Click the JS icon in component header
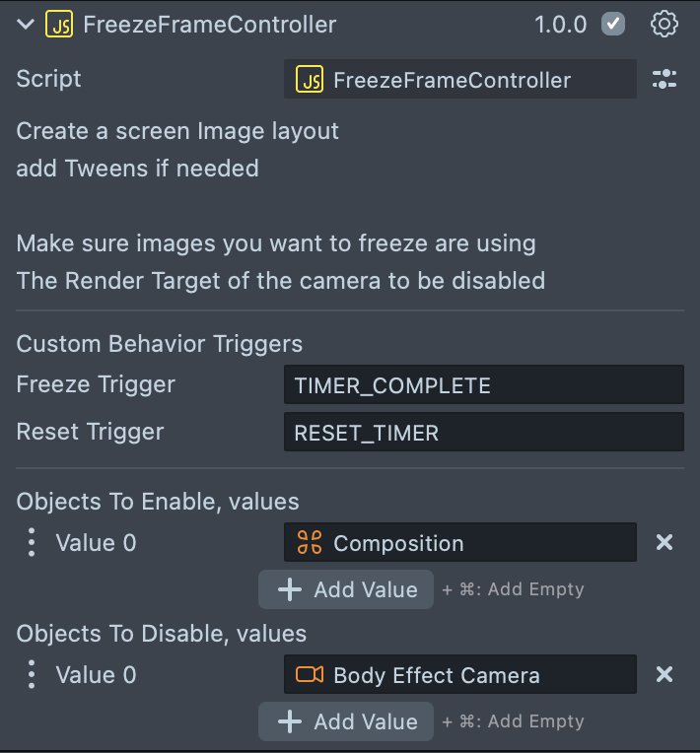The image size is (700, 753). [x=59, y=25]
